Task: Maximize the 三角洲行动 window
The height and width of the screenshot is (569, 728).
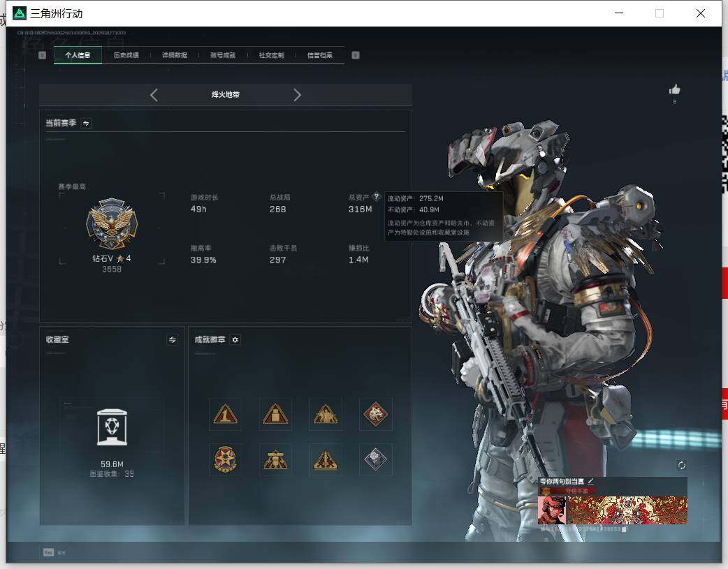Action: 660,13
